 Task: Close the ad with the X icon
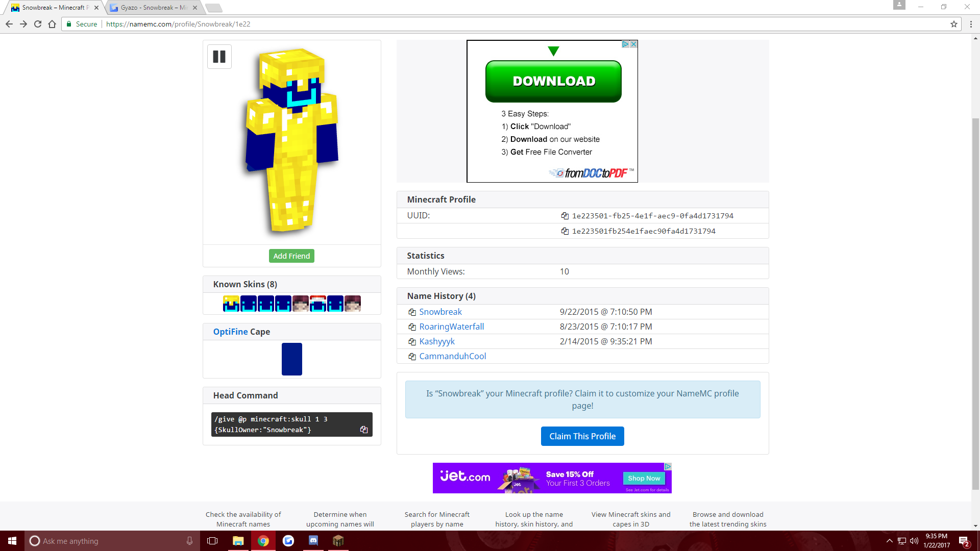pos(633,44)
